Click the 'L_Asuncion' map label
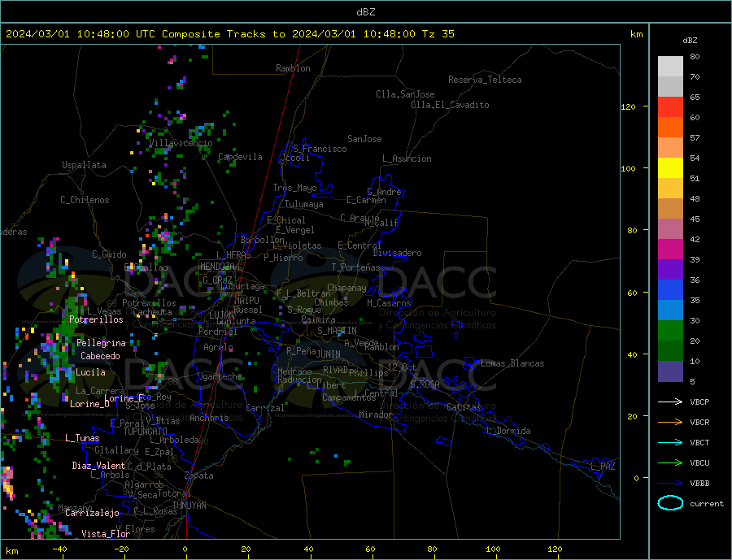This screenshot has width=732, height=560. [407, 158]
